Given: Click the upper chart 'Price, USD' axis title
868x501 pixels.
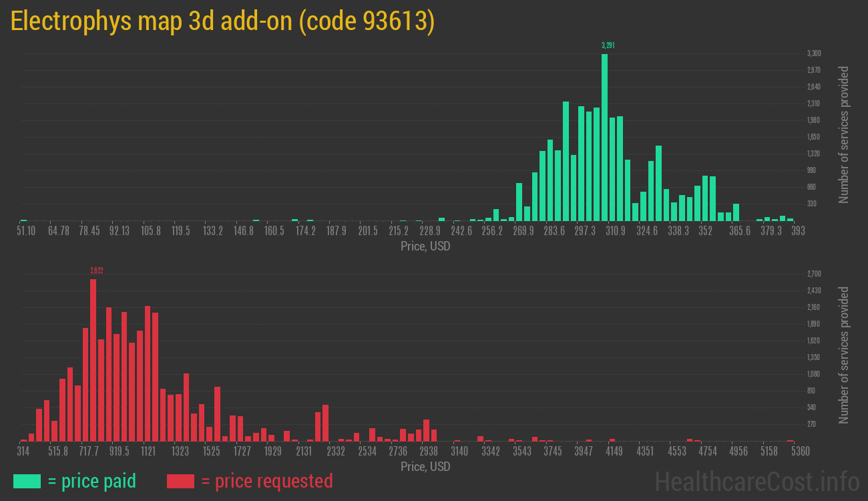Looking at the screenshot, I should coord(425,246).
